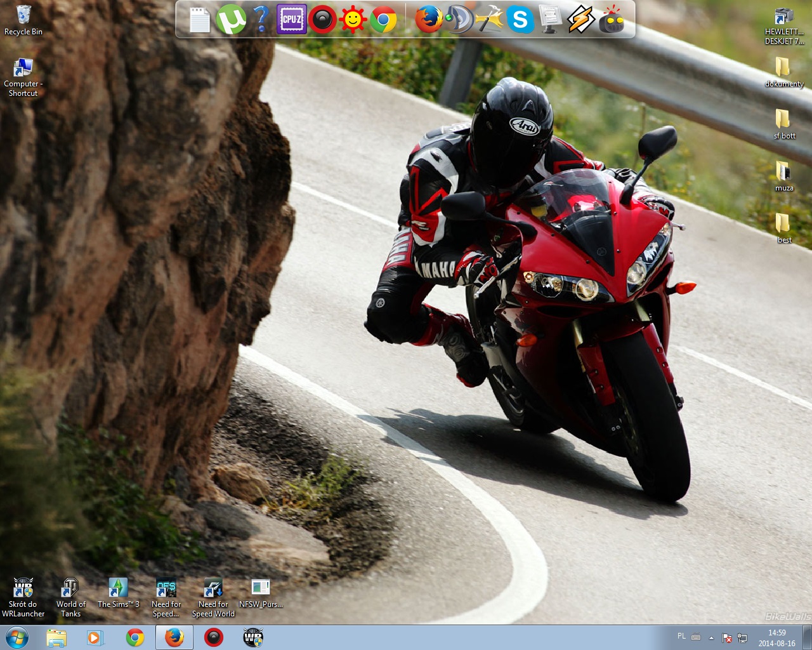This screenshot has height=650, width=812.
Task: Select the NFSW_Purs... file on desktop
Action: click(261, 594)
